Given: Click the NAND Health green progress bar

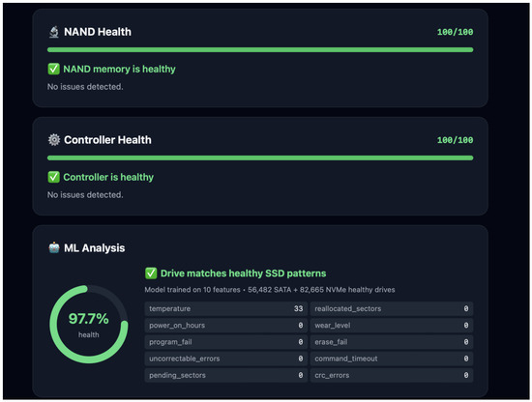Looking at the screenshot, I should tap(260, 50).
